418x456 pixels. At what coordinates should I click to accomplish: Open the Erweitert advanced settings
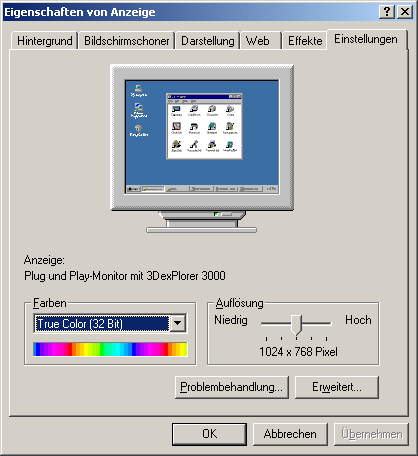tap(337, 387)
